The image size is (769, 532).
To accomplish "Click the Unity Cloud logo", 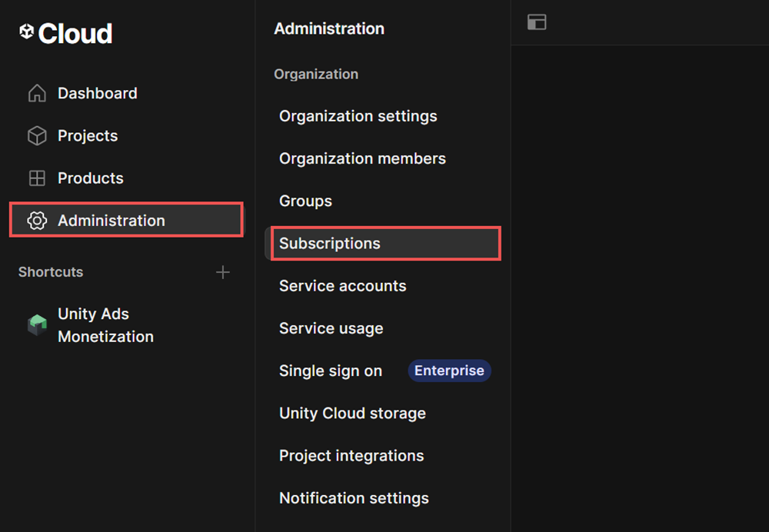I will [x=65, y=33].
